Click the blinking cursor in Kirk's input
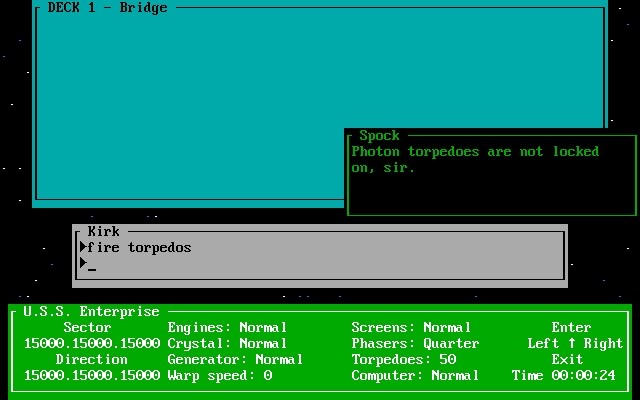 tap(92, 267)
